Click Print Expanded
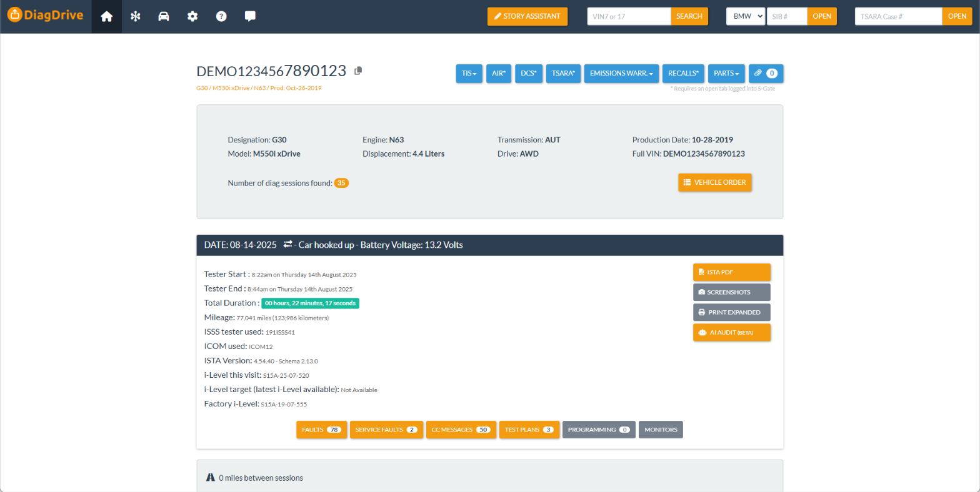 732,312
